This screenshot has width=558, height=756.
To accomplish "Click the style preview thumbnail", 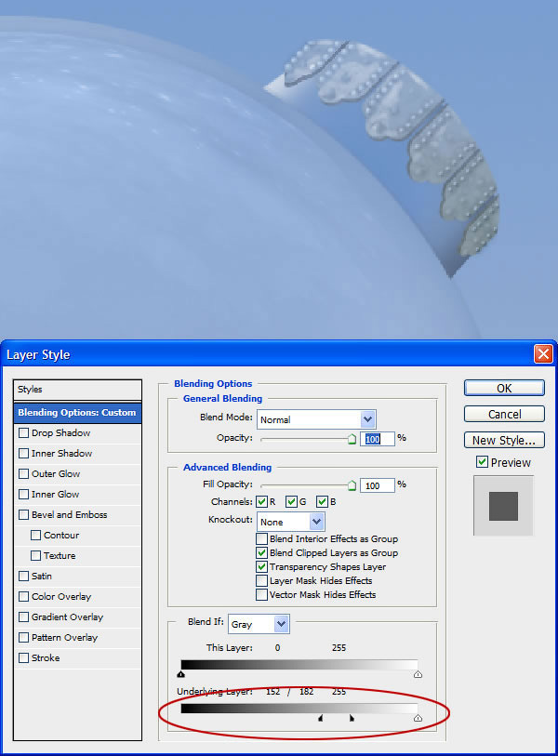I will [x=503, y=506].
